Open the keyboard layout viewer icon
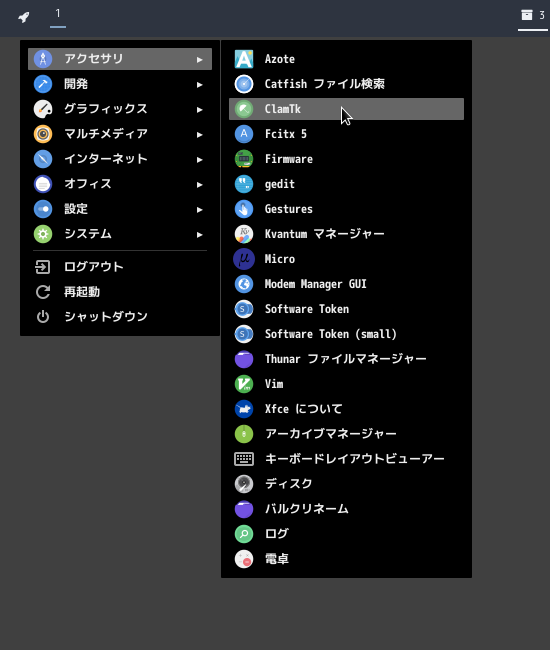550x650 pixels. [244, 459]
